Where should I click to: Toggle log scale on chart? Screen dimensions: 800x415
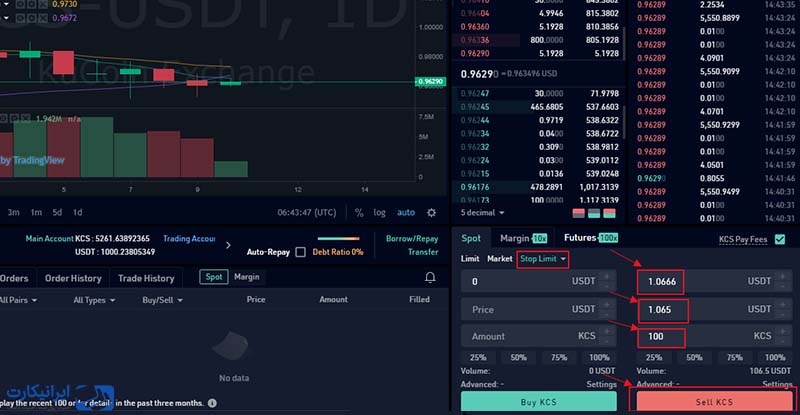click(379, 212)
